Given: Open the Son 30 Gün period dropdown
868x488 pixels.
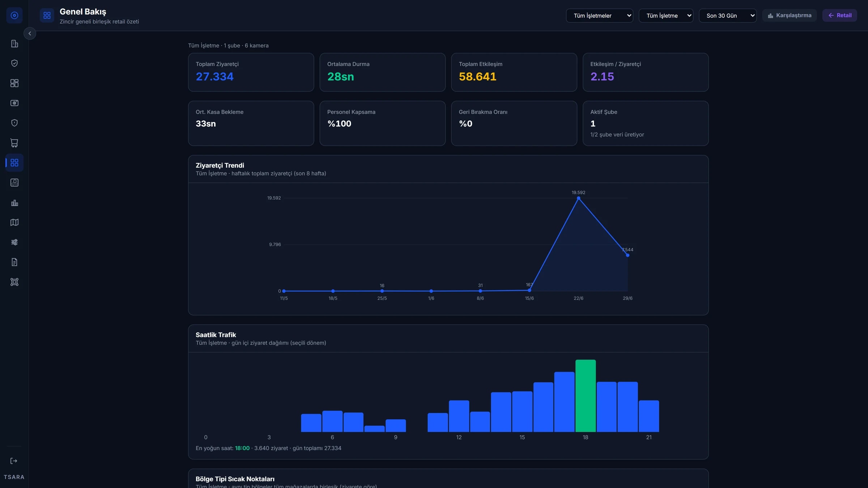Looking at the screenshot, I should click(728, 16).
